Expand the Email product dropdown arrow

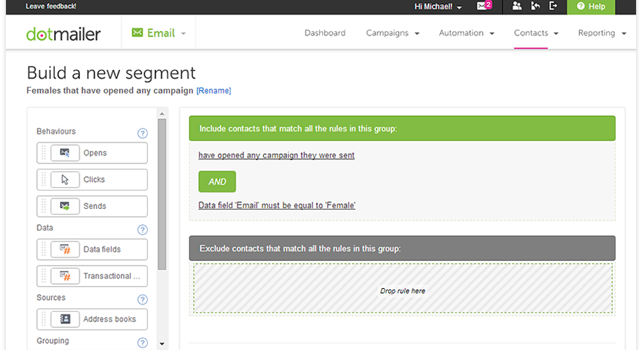pyautogui.click(x=183, y=34)
